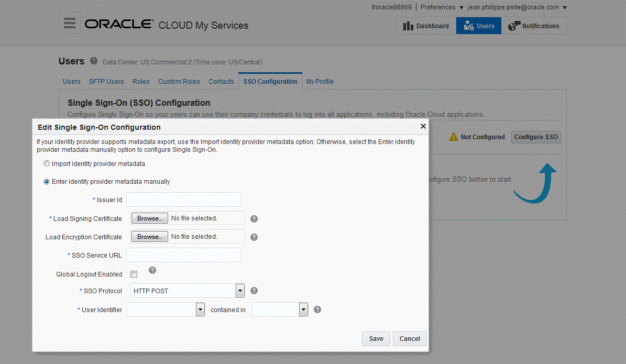Save the Single Sign-On configuration
Viewport: 626px width, 364px height.
tap(376, 339)
